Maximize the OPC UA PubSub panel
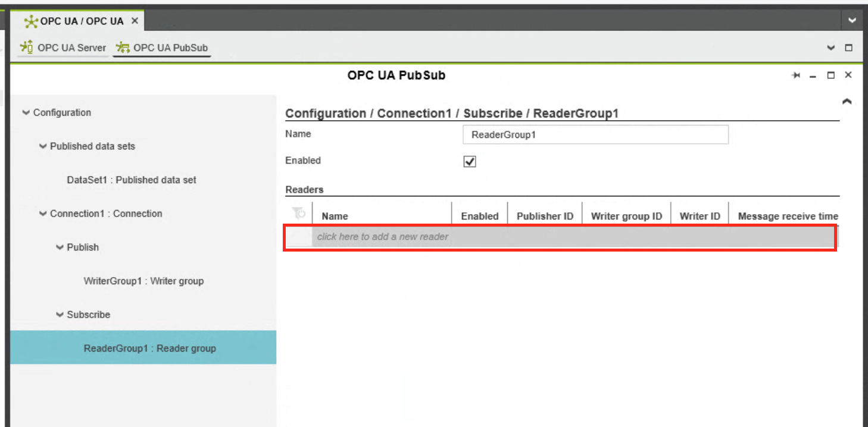This screenshot has height=427, width=868. (831, 76)
